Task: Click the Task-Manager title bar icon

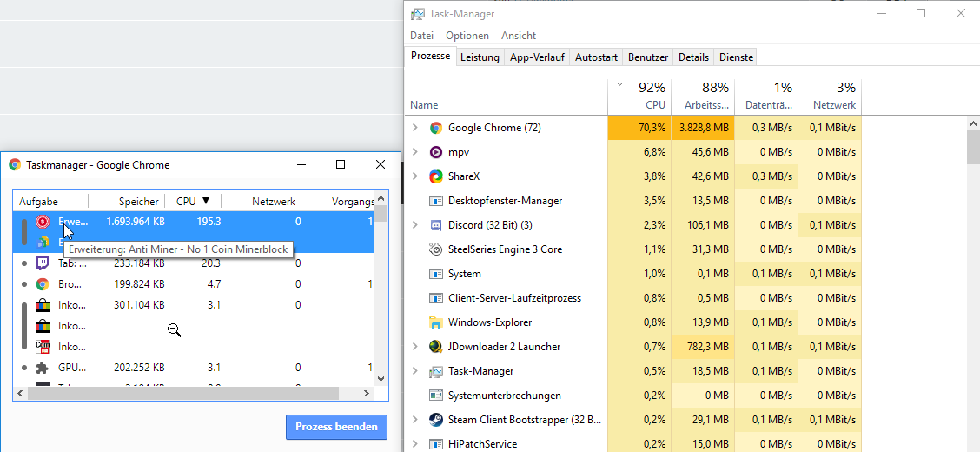Action: tap(418, 14)
